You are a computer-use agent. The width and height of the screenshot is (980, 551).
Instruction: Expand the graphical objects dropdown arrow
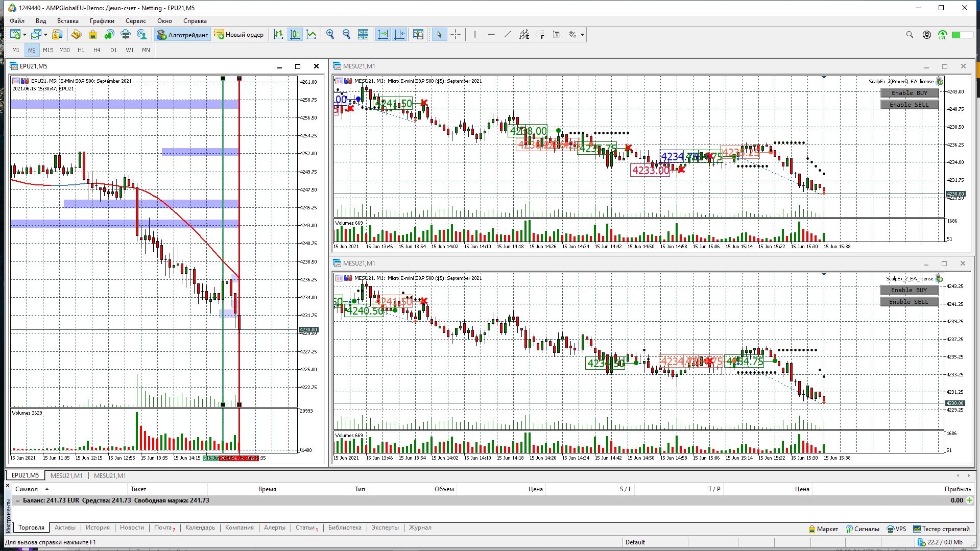tap(582, 35)
